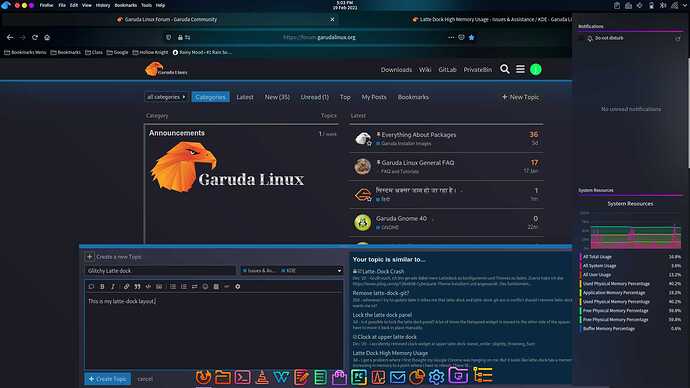
Task: Open the software store bag icon in dock
Action: point(339,377)
